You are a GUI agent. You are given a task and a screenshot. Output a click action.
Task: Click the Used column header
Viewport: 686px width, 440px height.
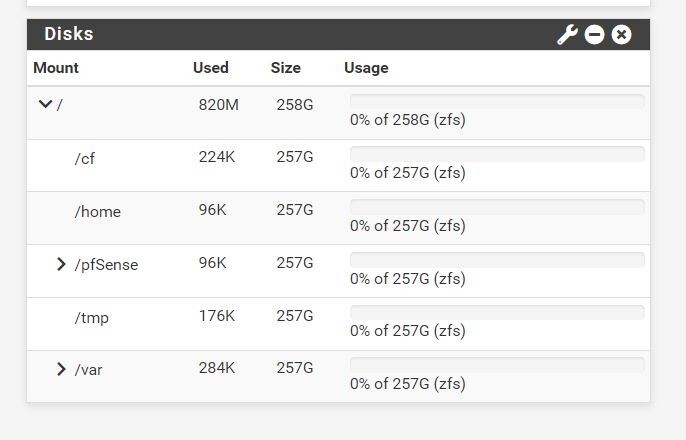tap(211, 68)
